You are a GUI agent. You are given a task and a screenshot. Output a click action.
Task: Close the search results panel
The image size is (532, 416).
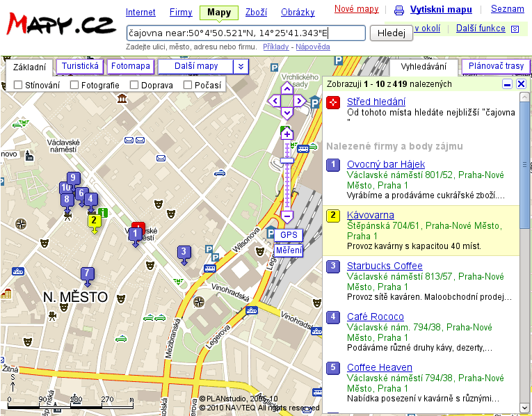521,83
